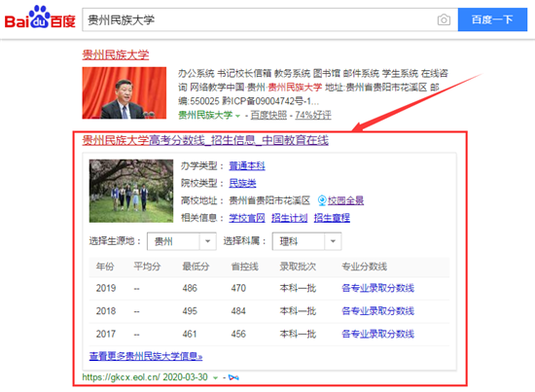Open 2018 各专业录取分数线 link
535x392 pixels.
(377, 311)
